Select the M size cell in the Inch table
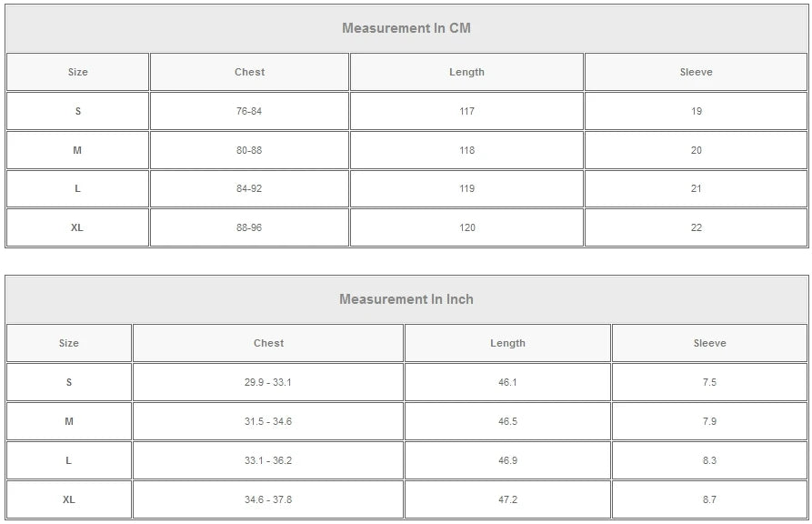 [68, 421]
